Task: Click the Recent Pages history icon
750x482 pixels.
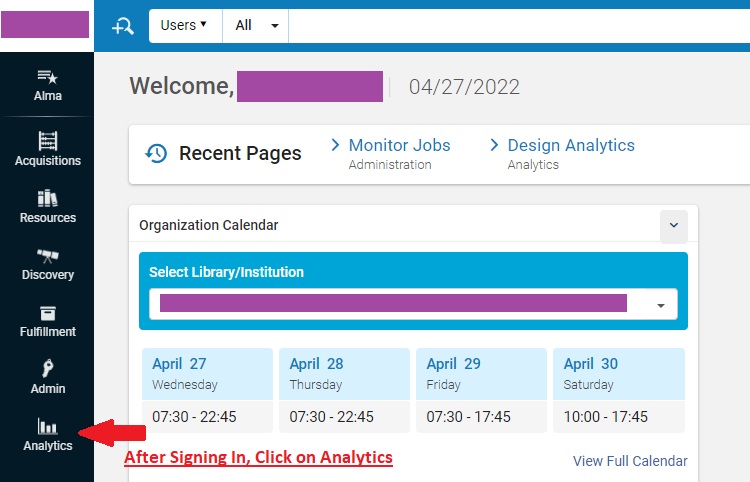Action: [156, 153]
